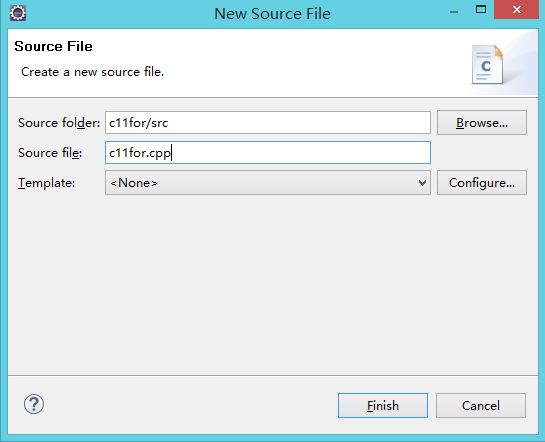The height and width of the screenshot is (442, 545).
Task: Open the Configure… templates button
Action: (x=482, y=182)
